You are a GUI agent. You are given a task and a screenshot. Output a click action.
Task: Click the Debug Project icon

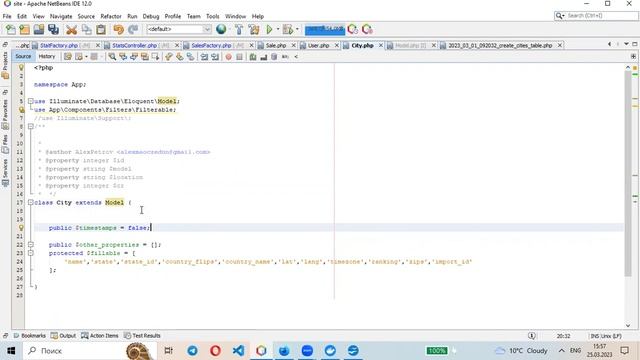(288, 29)
